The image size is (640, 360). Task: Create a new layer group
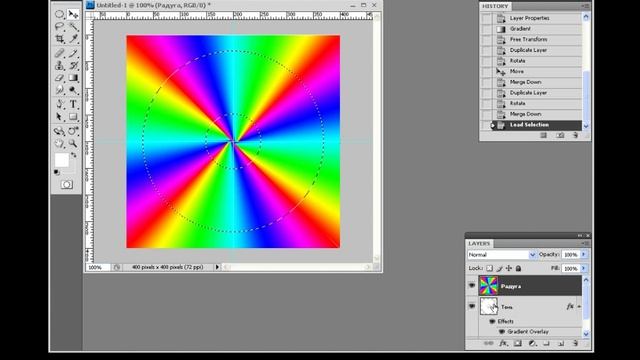[547, 344]
